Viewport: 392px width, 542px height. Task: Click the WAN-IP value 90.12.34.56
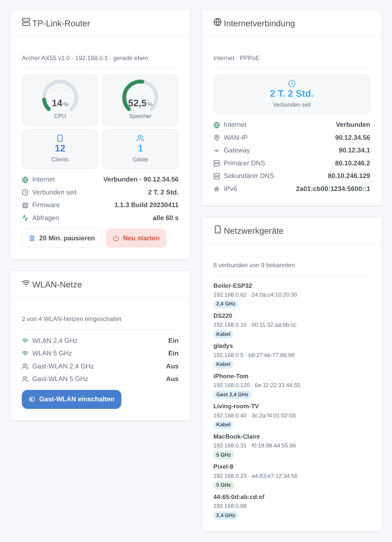[352, 138]
